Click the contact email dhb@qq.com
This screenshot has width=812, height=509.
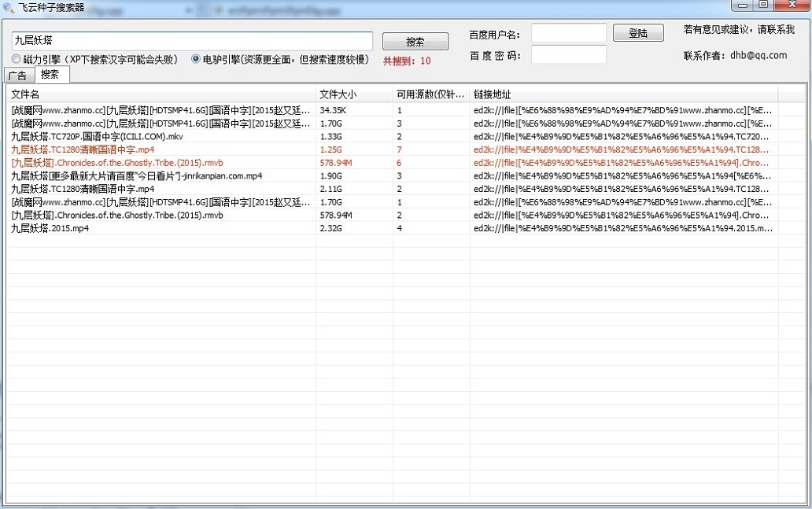[x=760, y=55]
